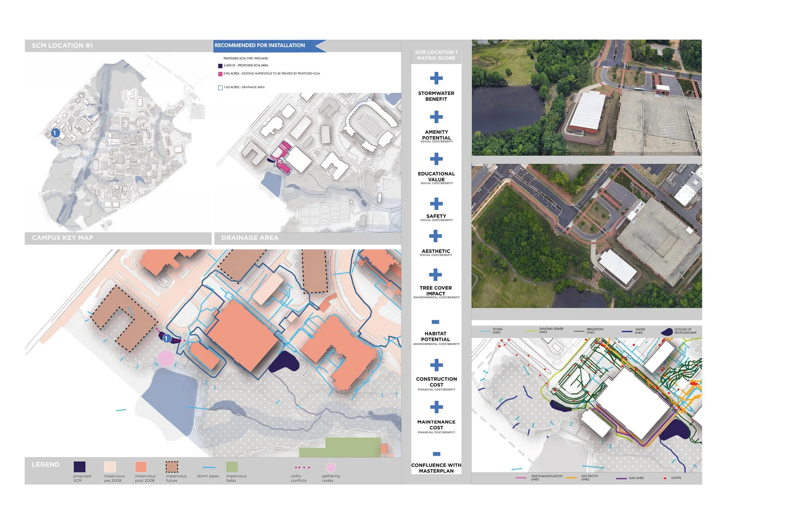This screenshot has width=812, height=525.
Task: Click the impervious post 2008 legend swatch
Action: pos(141,467)
